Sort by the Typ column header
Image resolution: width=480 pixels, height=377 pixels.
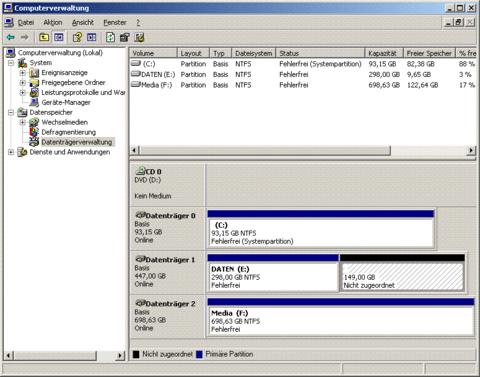[x=220, y=53]
